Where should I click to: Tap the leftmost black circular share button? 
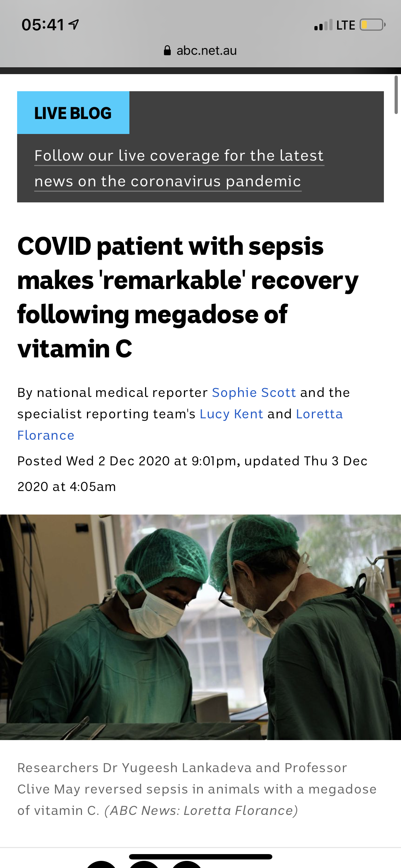pos(102,865)
